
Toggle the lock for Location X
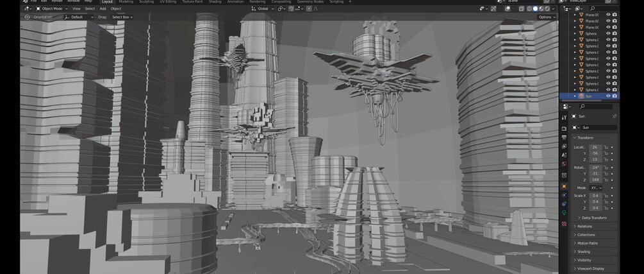click(606, 147)
